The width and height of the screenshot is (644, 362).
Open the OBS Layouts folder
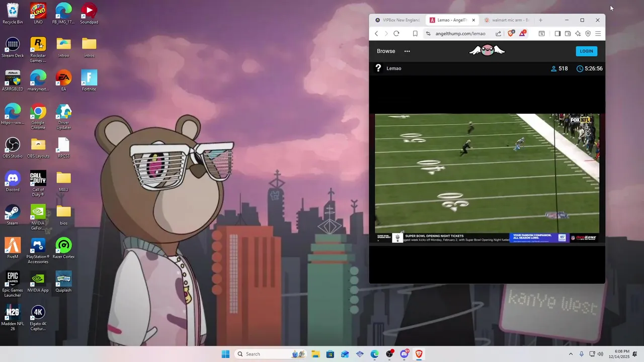pos(38,147)
